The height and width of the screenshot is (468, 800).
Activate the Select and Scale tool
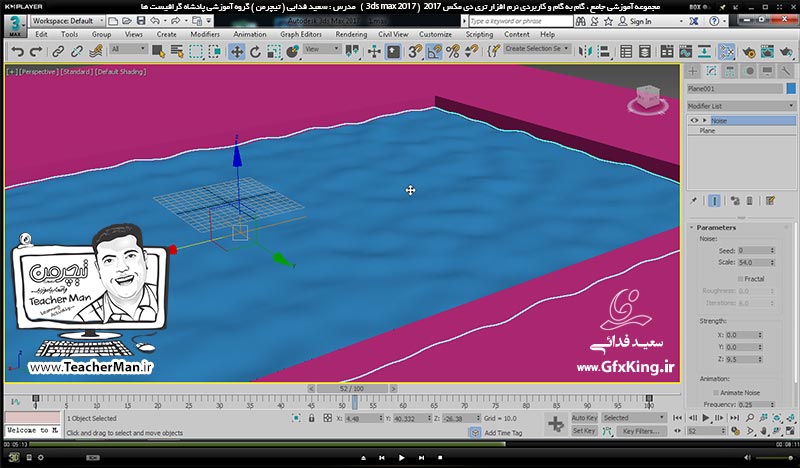click(274, 51)
